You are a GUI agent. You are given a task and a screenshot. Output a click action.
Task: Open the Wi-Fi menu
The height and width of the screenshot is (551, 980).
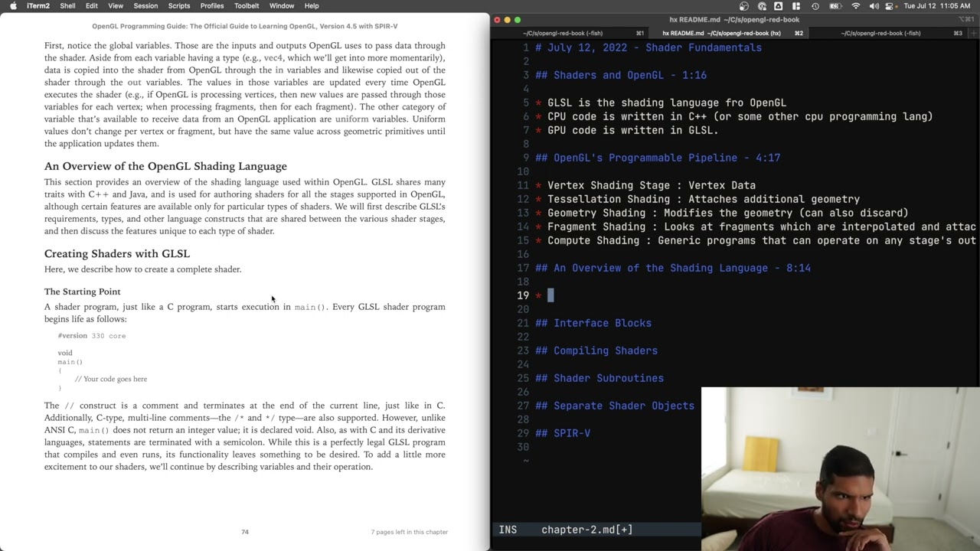click(x=856, y=6)
